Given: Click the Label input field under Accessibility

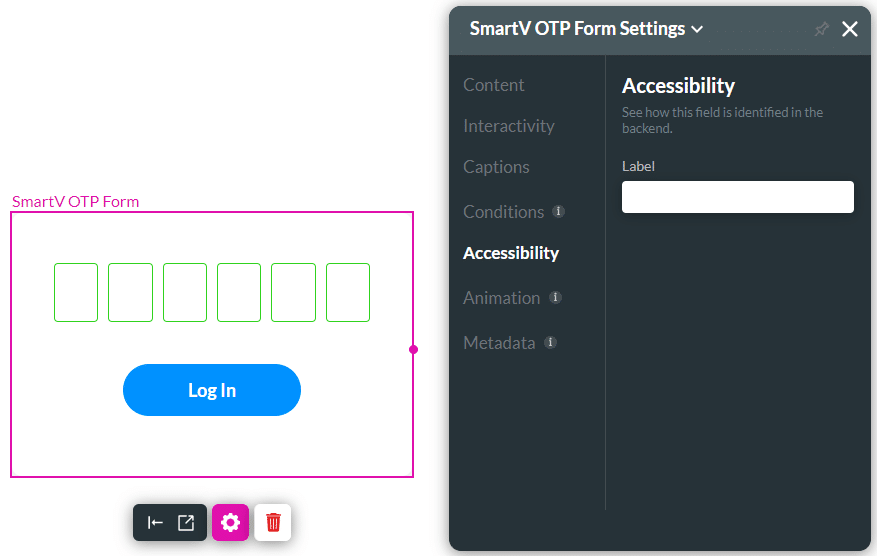Looking at the screenshot, I should [737, 197].
